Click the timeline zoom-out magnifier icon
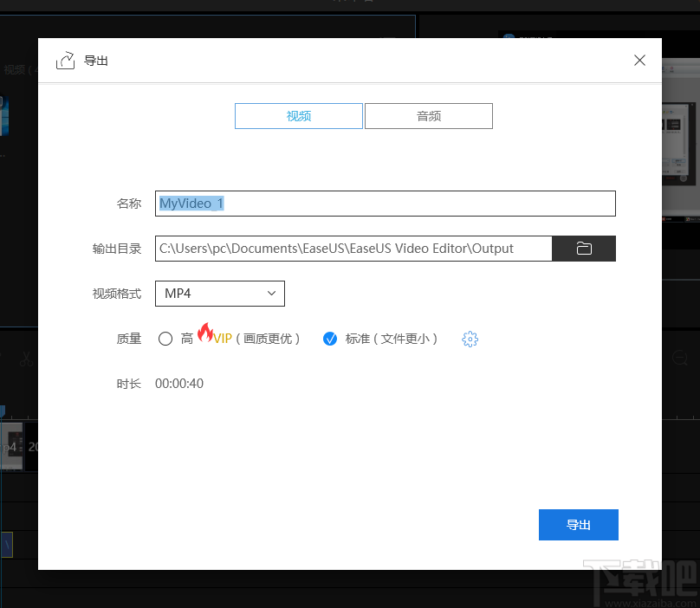700x608 pixels. click(681, 358)
